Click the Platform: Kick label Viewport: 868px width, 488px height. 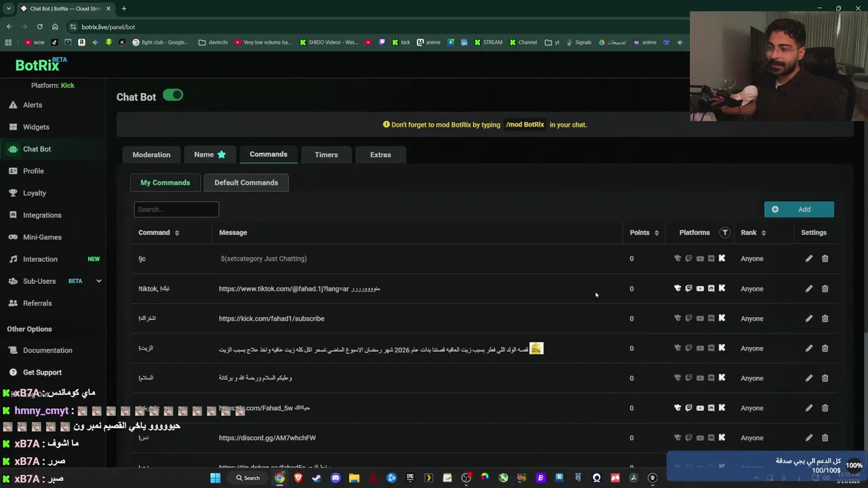53,85
